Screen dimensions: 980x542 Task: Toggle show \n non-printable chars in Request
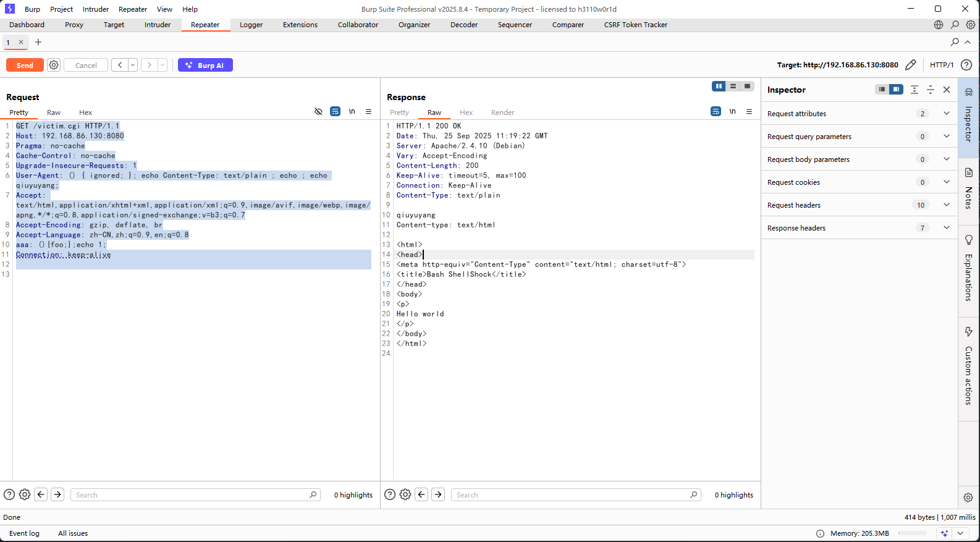352,112
